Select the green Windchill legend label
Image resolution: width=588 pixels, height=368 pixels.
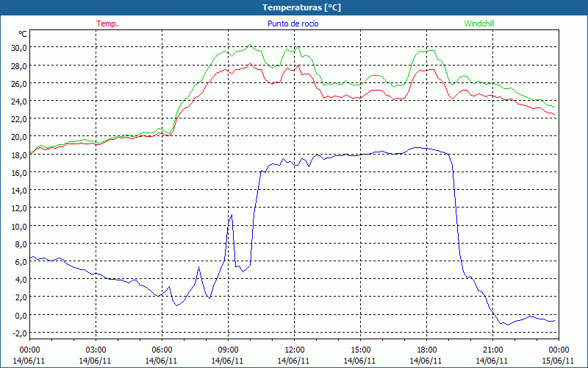[x=479, y=24]
